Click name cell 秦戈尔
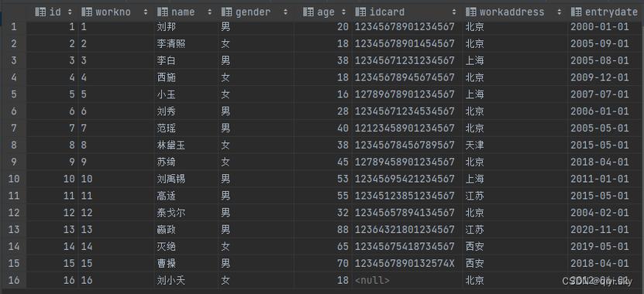Screen dimensions: 644x294 [x=171, y=213]
